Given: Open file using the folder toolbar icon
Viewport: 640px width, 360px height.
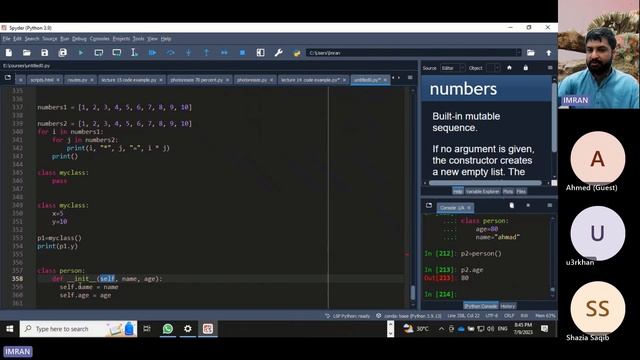Looking at the screenshot, I should point(27,53).
